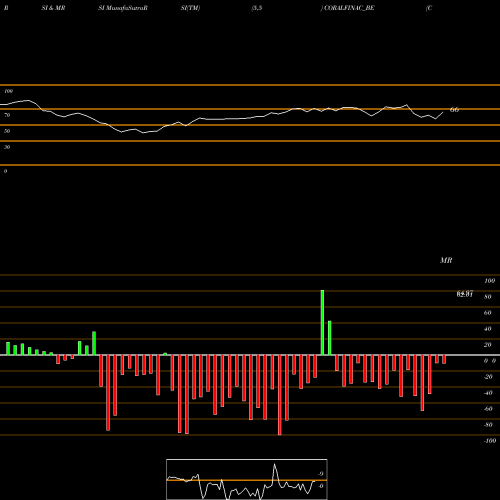Click the white RSI line's right end point
The width and height of the screenshot is (500, 500).
point(443,112)
